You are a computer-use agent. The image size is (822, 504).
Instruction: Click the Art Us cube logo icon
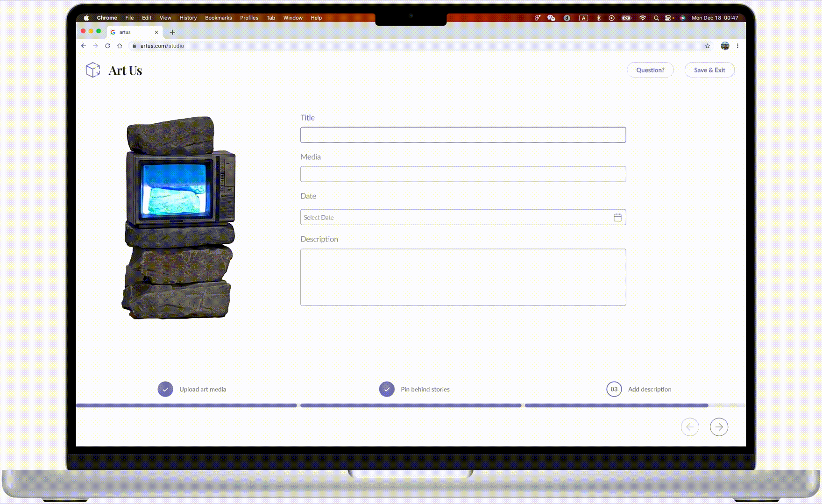(x=93, y=70)
